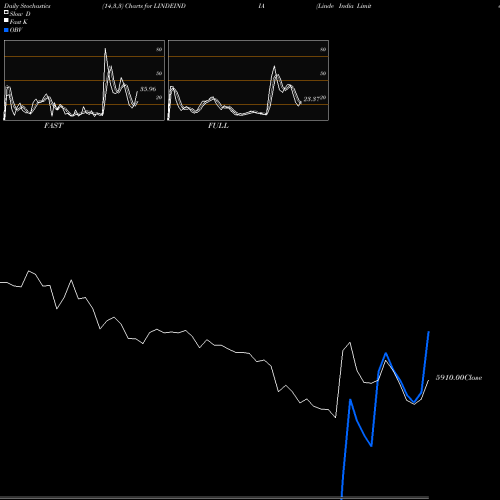Click the Fast K legend text

(19, 22)
